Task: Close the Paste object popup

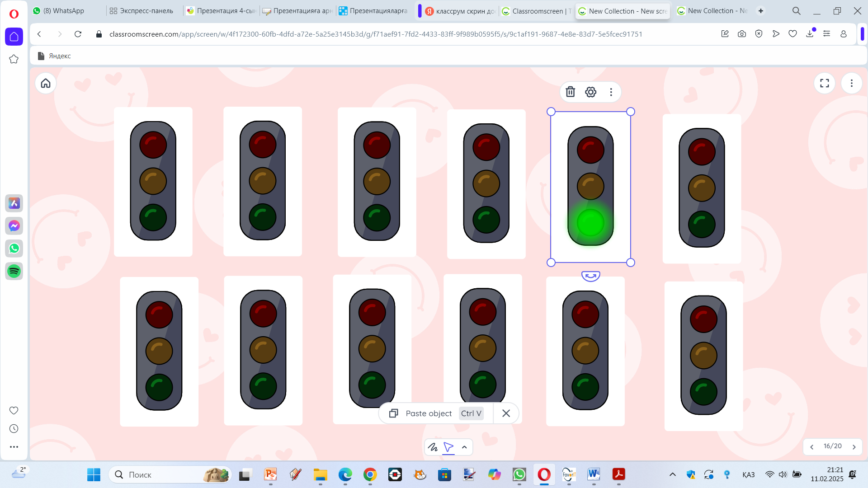Action: [506, 413]
